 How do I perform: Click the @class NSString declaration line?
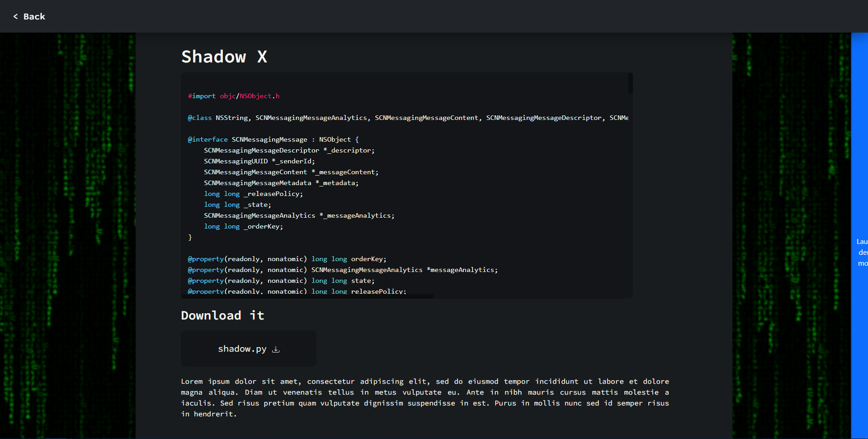(x=408, y=118)
